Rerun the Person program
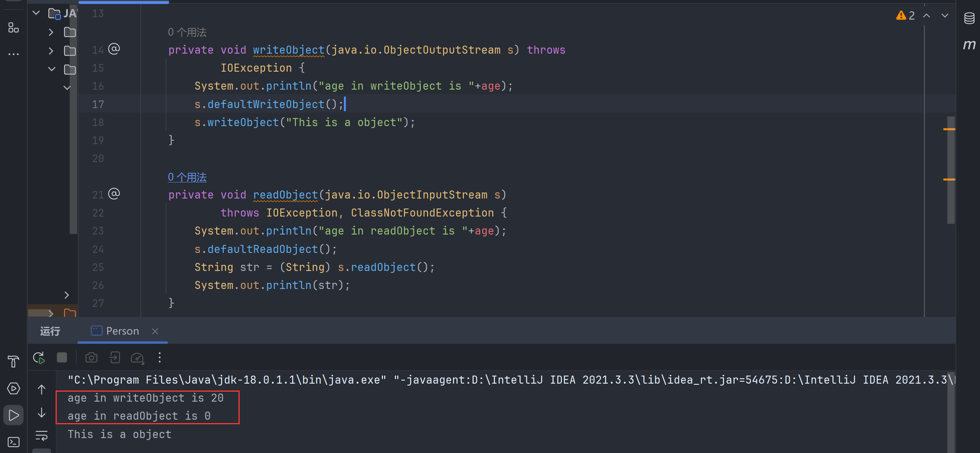 tap(39, 358)
